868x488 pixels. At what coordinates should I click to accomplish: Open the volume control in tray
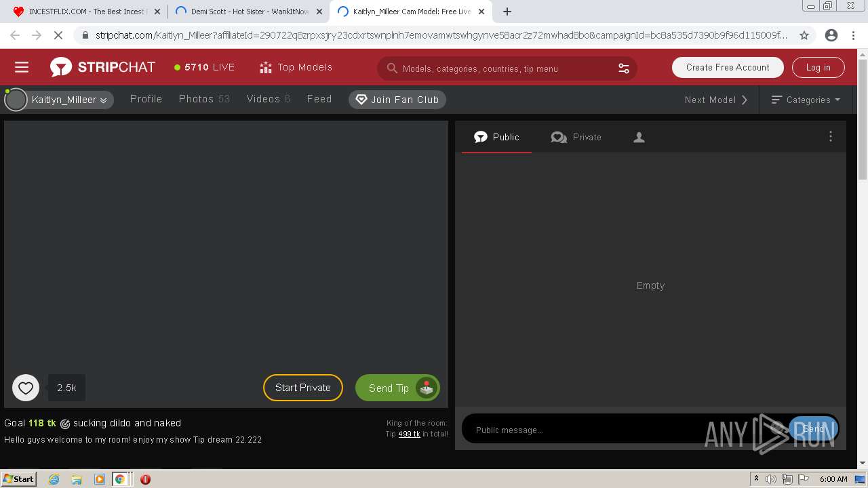[771, 479]
